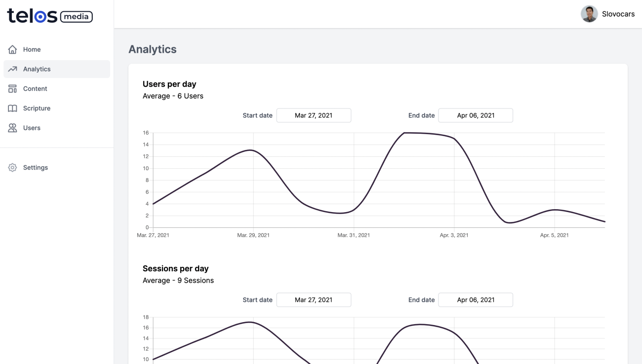Click the Slovocars account name
Image resolution: width=642 pixels, height=364 pixels.
(x=618, y=14)
